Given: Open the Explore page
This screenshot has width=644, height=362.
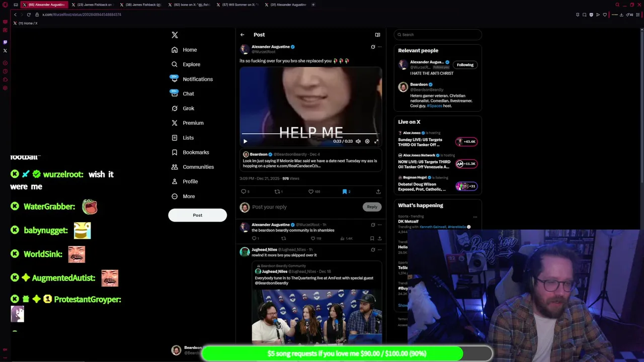Looking at the screenshot, I should point(186,64).
